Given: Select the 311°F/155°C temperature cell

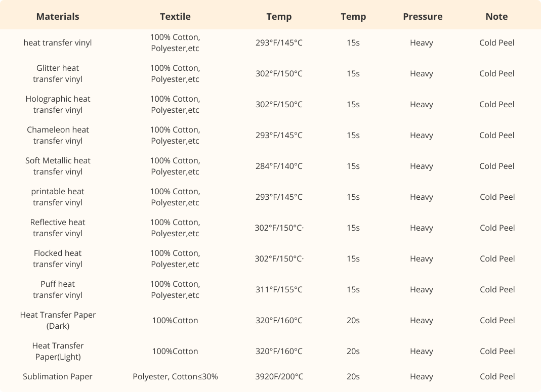Looking at the screenshot, I should coord(279,289).
